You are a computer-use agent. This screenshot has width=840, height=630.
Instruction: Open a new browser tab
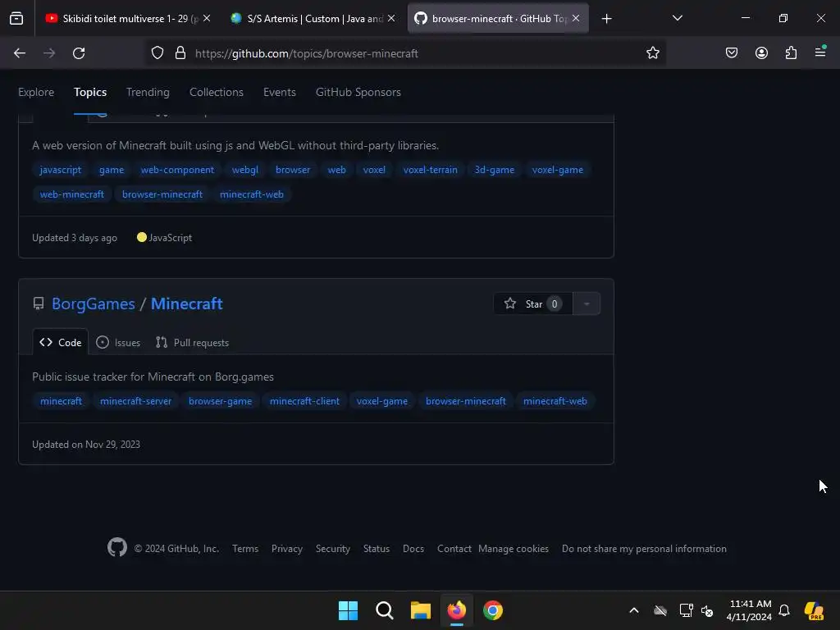click(x=606, y=19)
